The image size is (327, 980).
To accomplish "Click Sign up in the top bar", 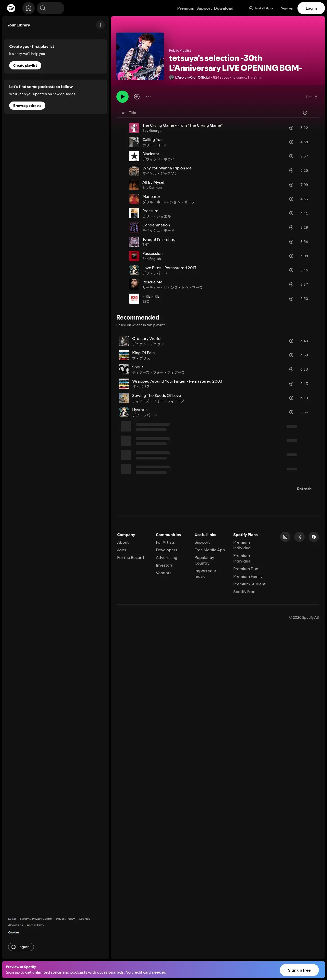I will point(287,8).
